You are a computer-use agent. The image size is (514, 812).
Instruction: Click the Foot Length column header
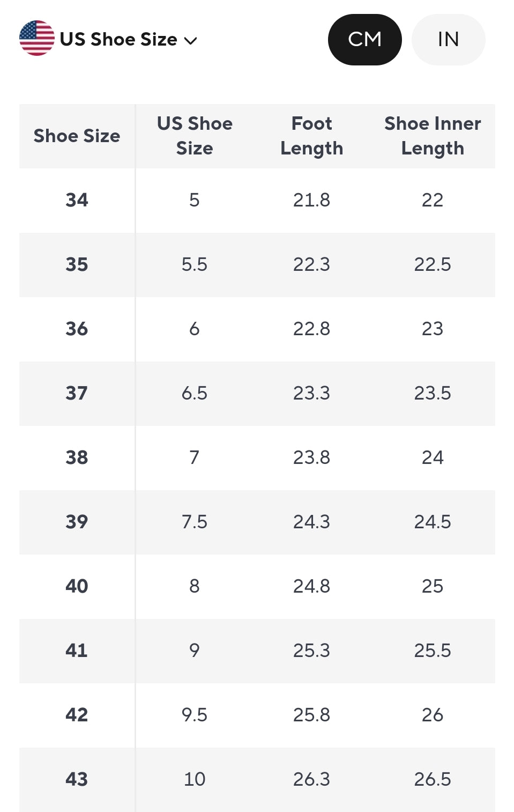(311, 136)
